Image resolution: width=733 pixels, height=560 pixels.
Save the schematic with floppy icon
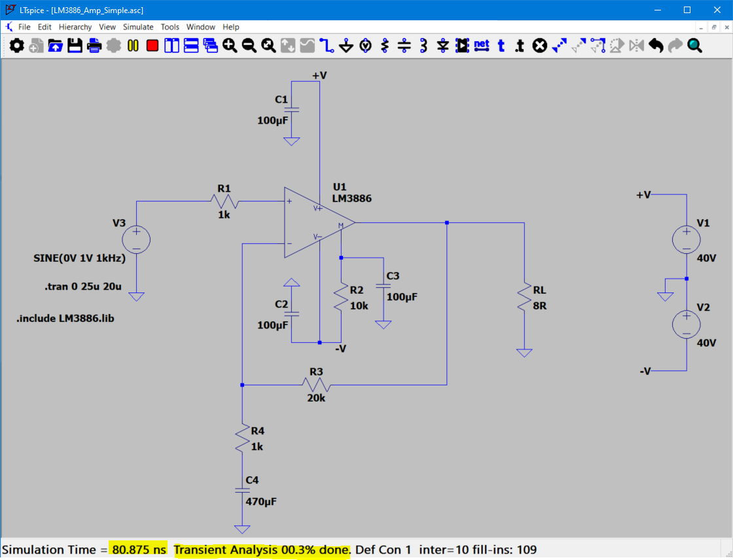pyautogui.click(x=75, y=45)
